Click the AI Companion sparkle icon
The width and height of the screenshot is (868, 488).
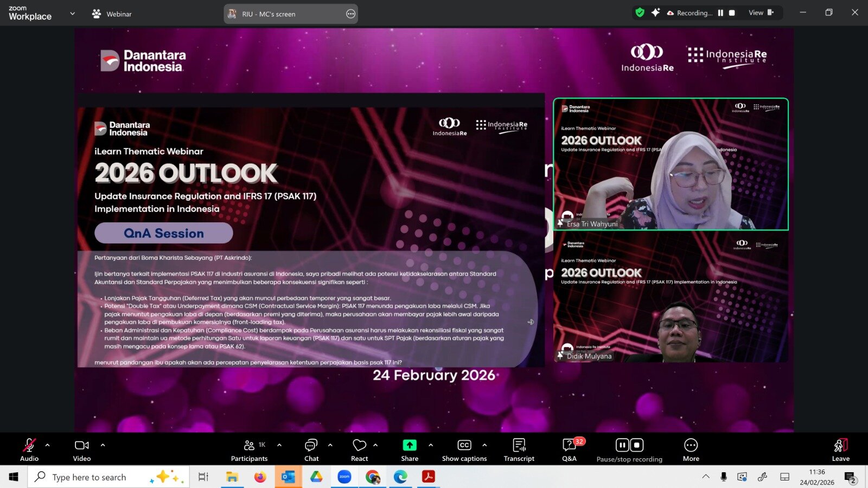pos(656,12)
